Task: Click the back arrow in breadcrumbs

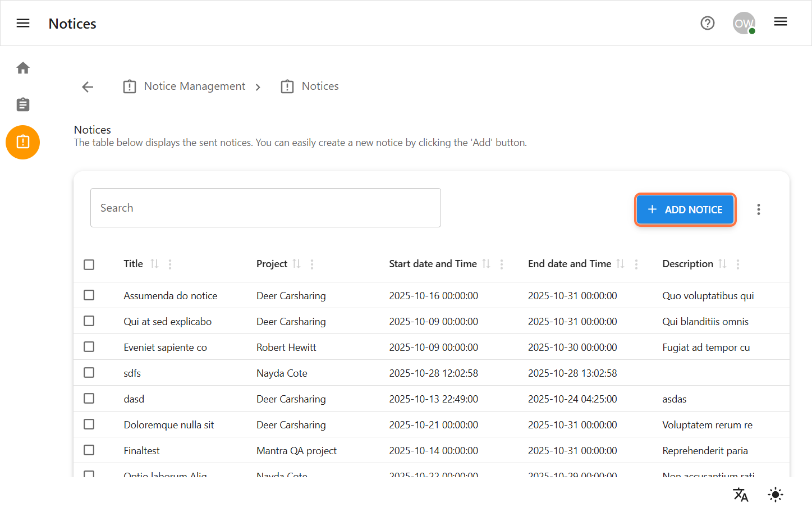Action: [x=88, y=86]
